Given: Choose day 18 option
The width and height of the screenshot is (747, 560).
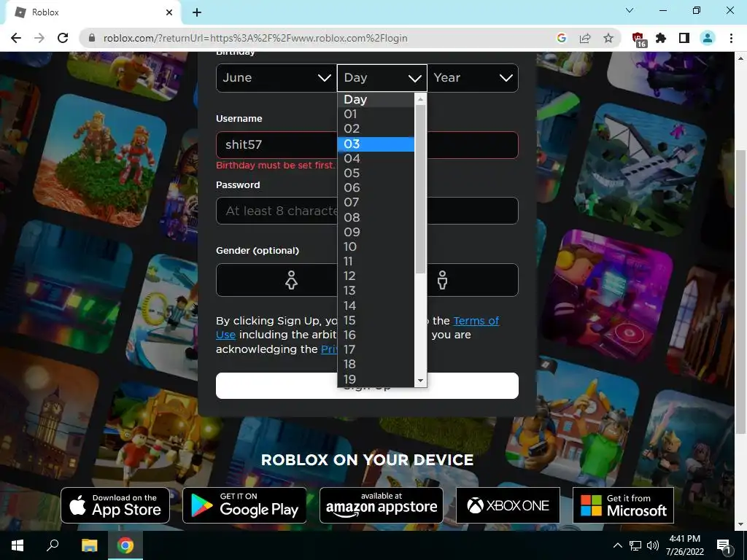Looking at the screenshot, I should [x=376, y=365].
